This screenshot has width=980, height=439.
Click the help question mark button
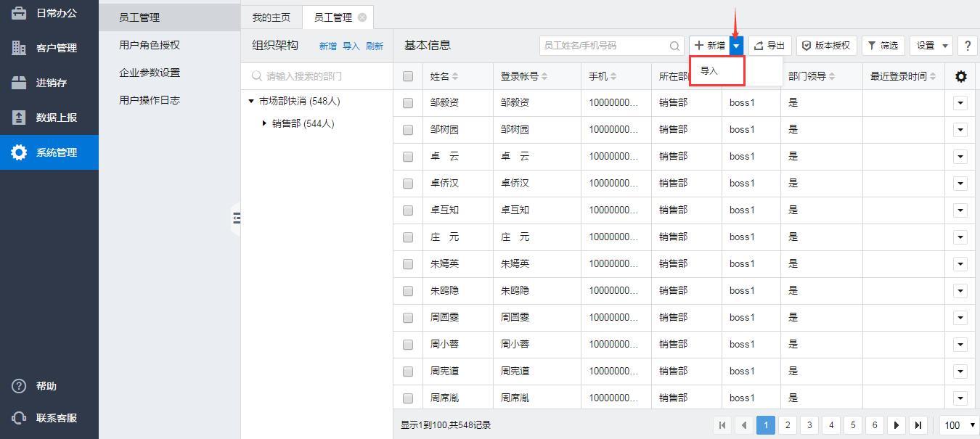point(967,46)
